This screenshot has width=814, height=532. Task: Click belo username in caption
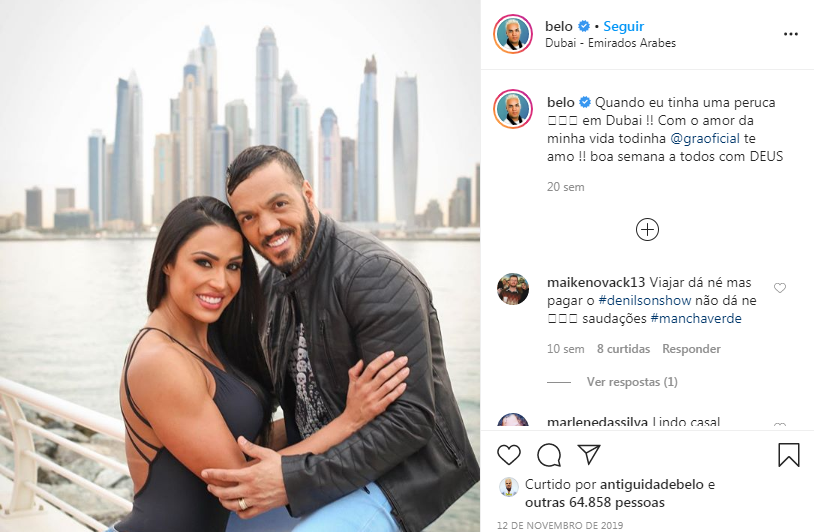pyautogui.click(x=561, y=102)
